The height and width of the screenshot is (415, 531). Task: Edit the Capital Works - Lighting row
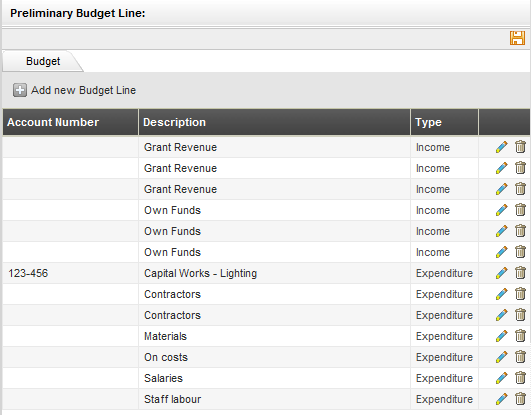[x=502, y=273]
